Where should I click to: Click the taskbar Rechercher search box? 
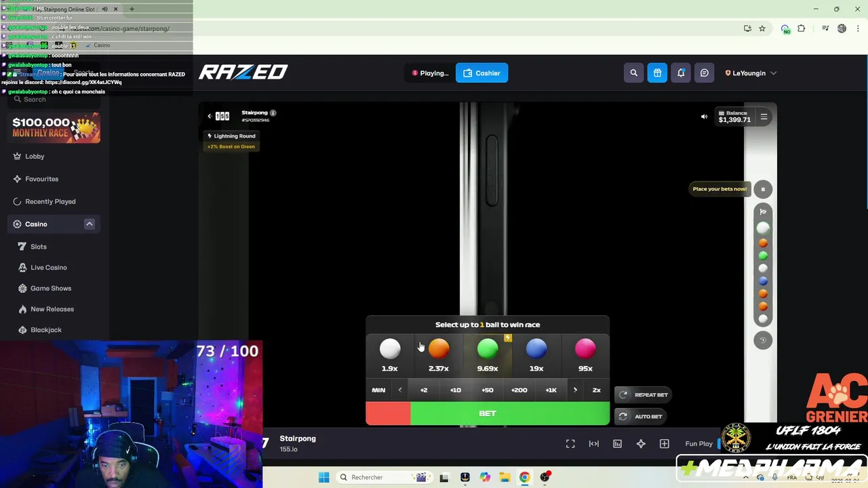(383, 477)
